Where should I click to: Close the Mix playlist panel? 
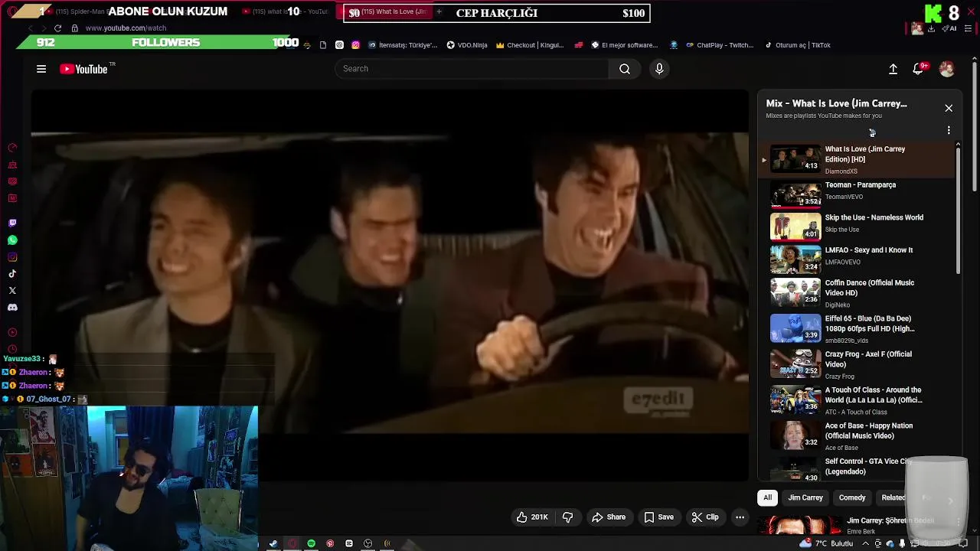click(949, 108)
